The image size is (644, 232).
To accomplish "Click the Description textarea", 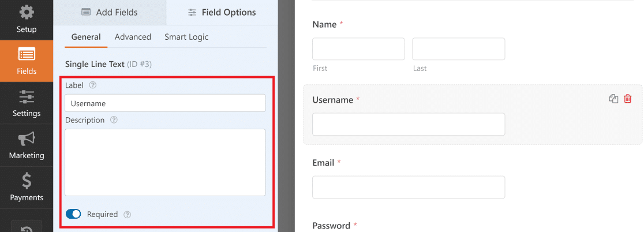I will click(165, 162).
